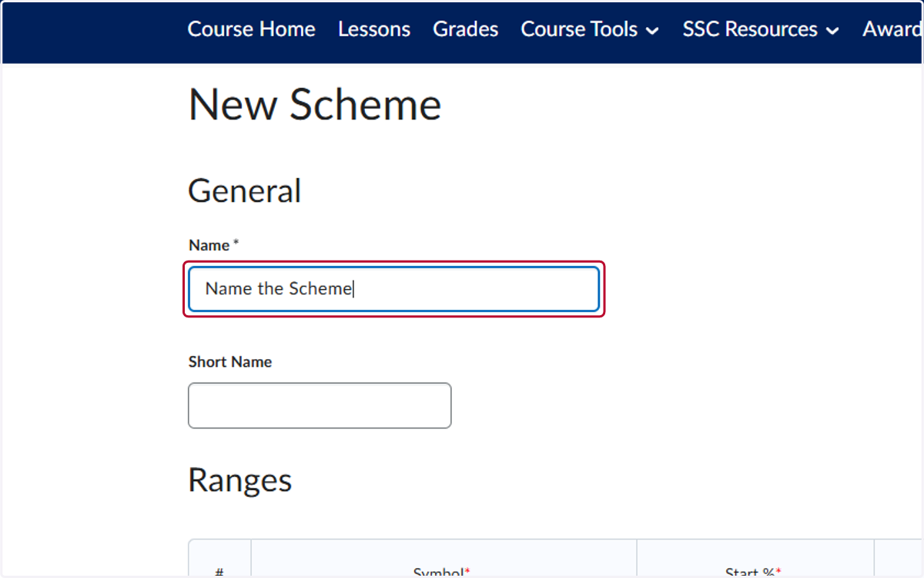Click the 'Name *' field label

214,245
